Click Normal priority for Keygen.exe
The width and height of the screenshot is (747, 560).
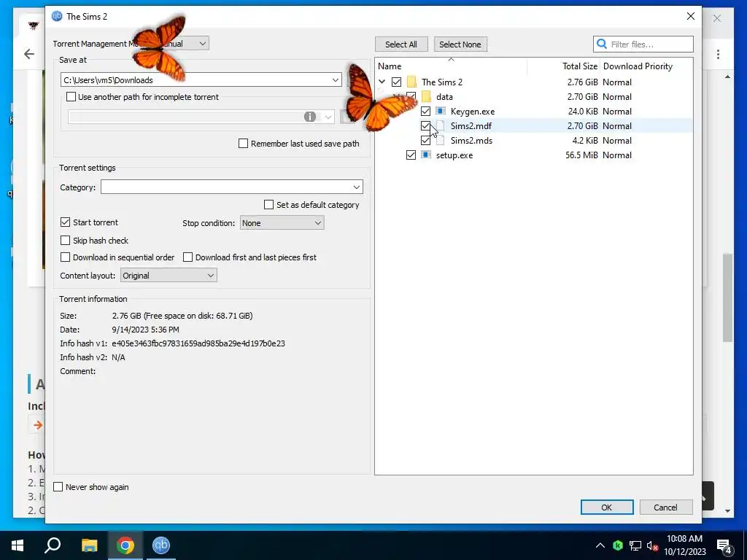617,111
